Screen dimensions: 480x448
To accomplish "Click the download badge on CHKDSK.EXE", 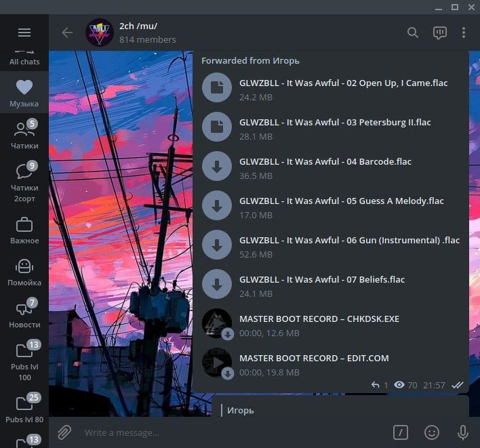I will [x=227, y=334].
